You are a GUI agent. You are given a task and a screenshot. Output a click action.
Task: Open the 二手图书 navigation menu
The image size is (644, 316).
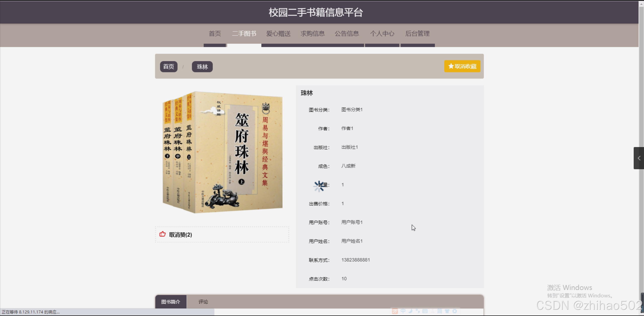[x=244, y=33]
